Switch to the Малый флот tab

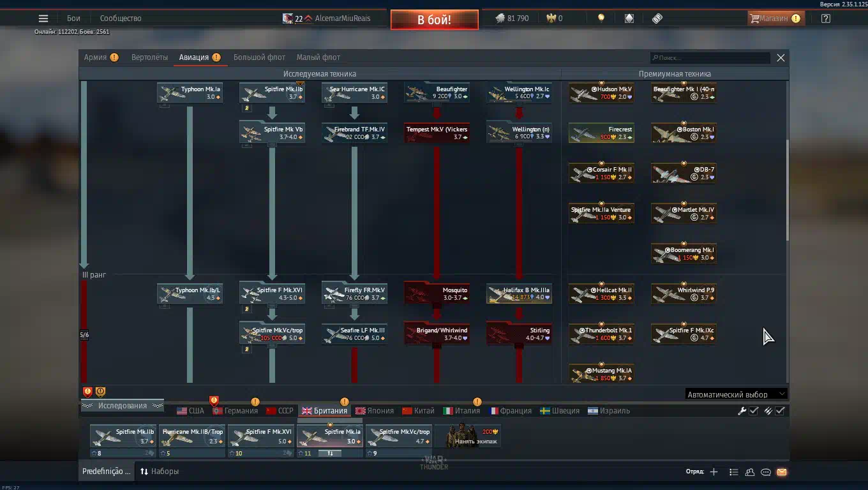[x=318, y=57]
